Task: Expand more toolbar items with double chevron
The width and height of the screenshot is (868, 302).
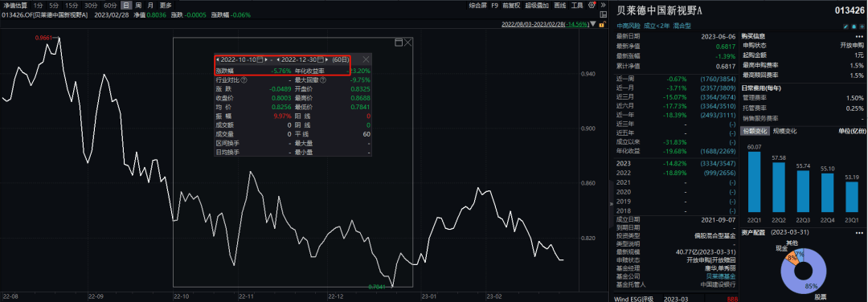Action: 603,5
